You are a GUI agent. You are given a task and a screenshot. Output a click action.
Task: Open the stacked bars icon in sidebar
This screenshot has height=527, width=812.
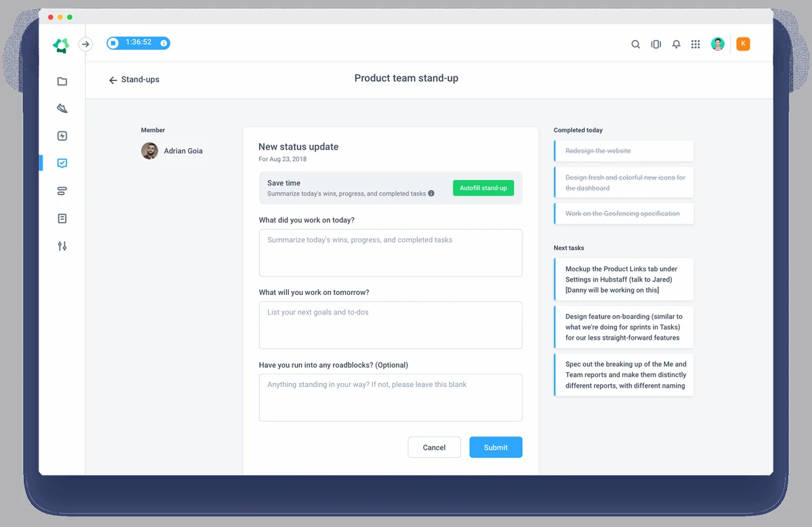pos(62,191)
